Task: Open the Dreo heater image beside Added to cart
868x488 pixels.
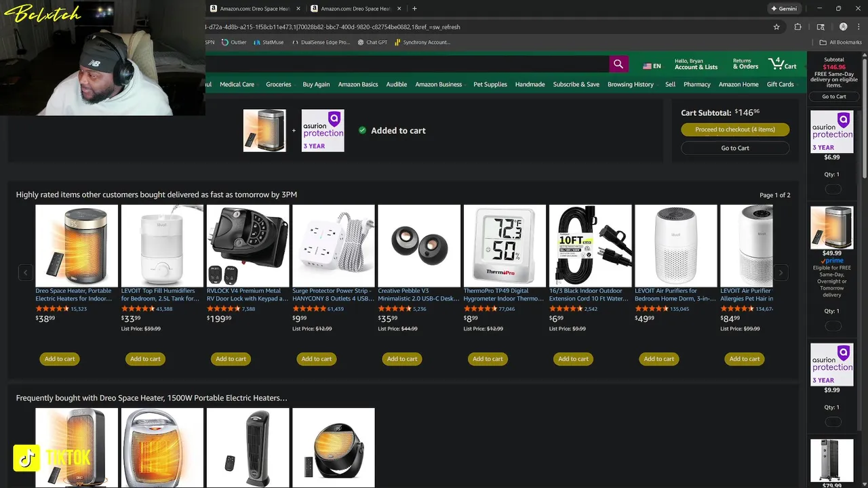Action: point(264,130)
